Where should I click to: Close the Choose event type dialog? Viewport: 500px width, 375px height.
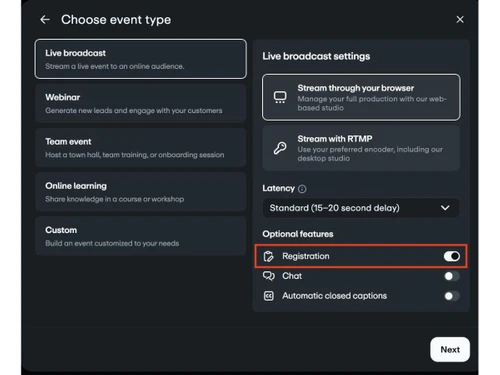coord(460,20)
